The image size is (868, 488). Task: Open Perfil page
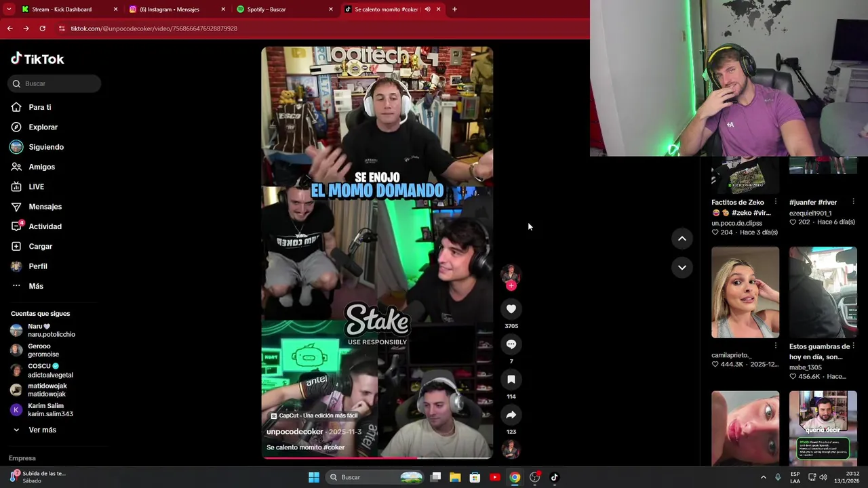[x=37, y=266]
